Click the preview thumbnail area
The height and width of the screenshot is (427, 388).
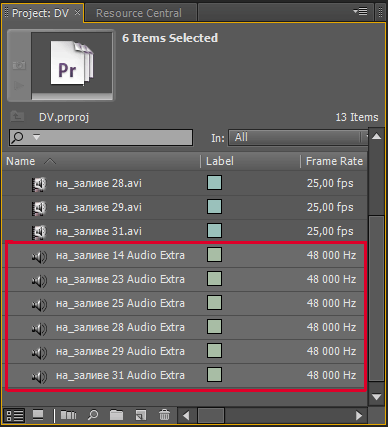tap(72, 63)
